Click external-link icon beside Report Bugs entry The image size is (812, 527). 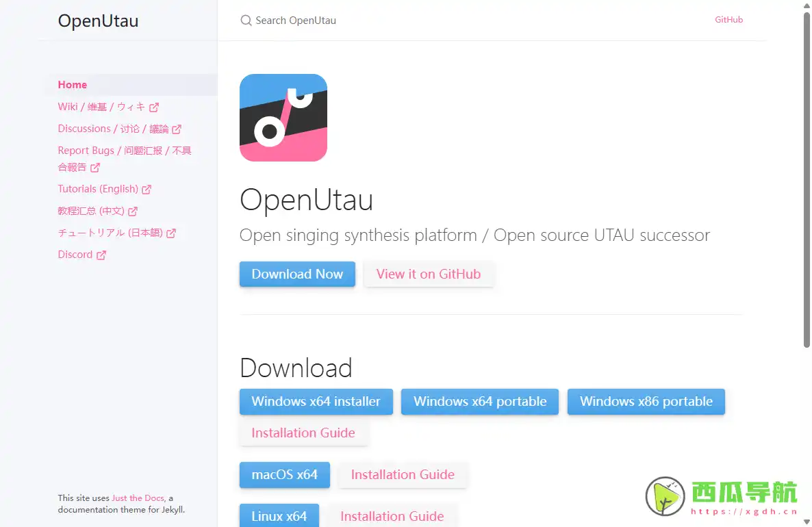pos(94,168)
